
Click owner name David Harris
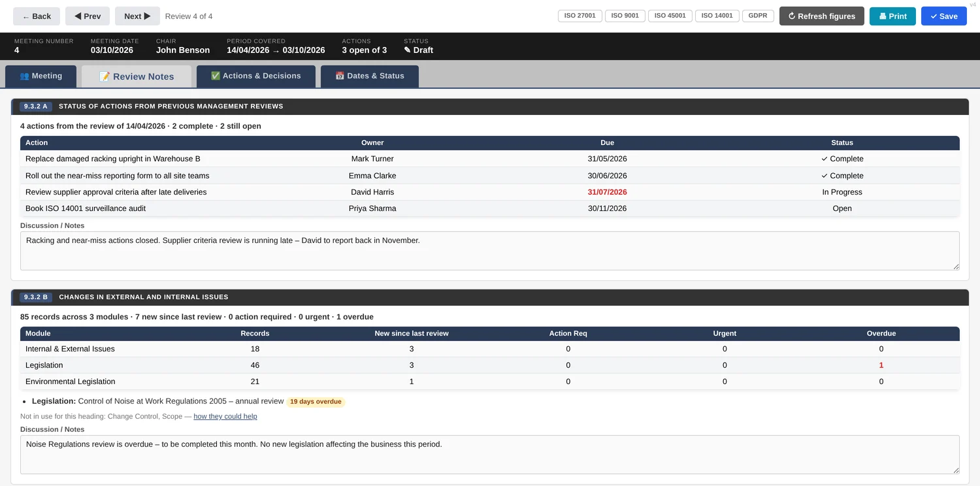pos(372,192)
